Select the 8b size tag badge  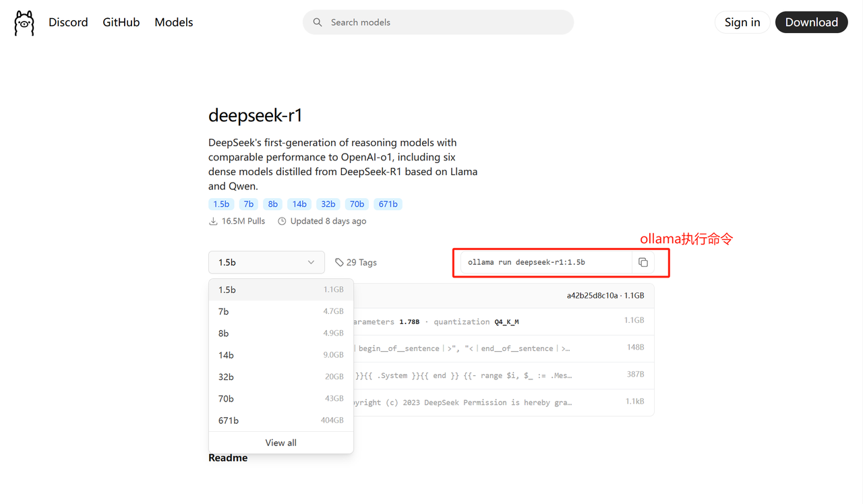click(273, 204)
